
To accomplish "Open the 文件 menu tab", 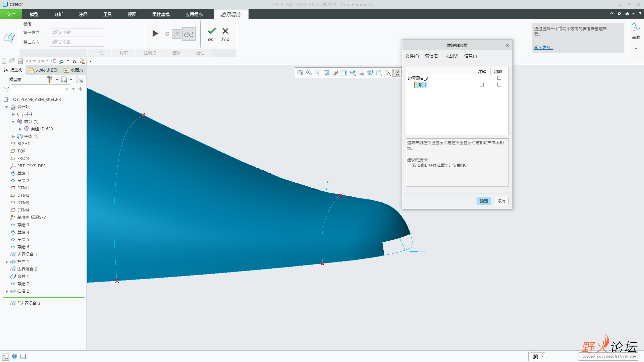I will point(11,14).
